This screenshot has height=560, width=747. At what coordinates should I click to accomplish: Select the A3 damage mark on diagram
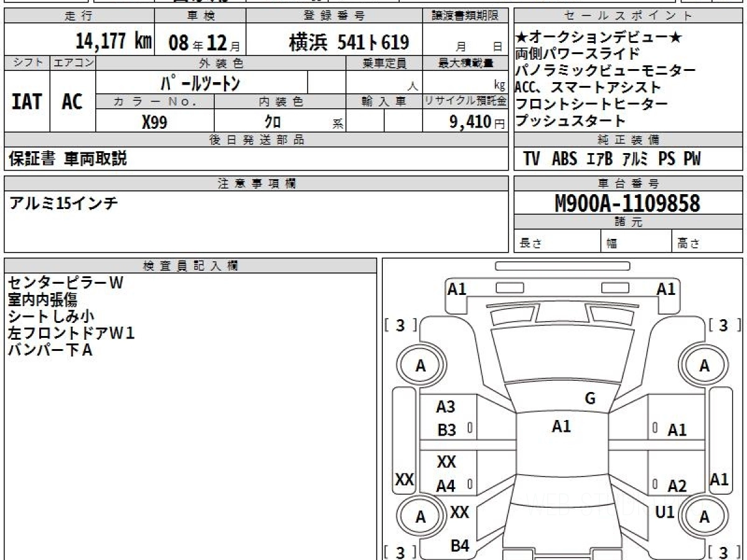click(x=446, y=407)
